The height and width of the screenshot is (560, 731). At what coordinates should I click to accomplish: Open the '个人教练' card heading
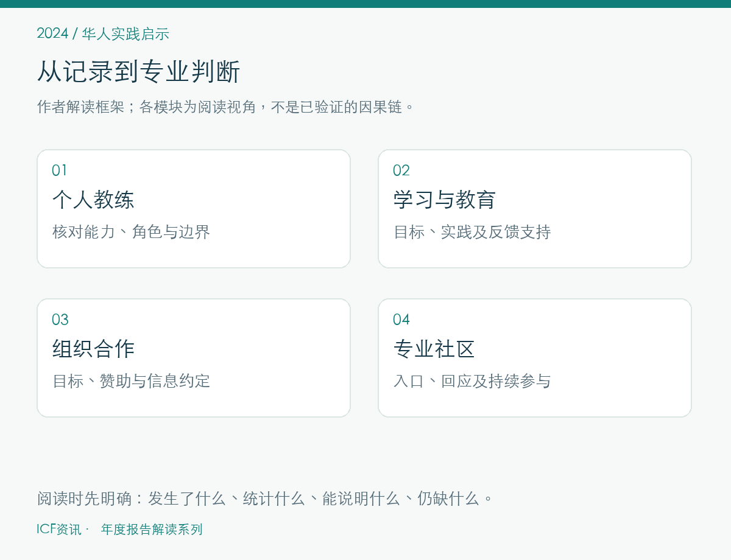coord(93,200)
